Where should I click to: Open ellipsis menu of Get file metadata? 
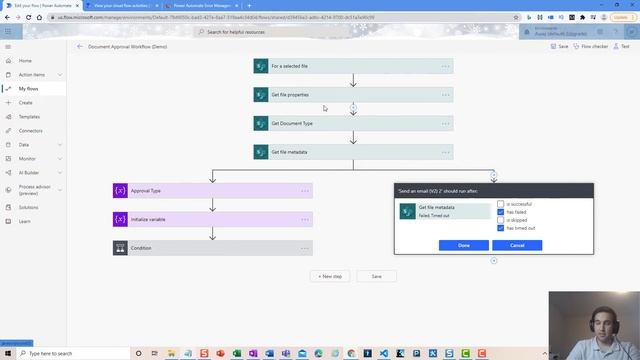(x=445, y=152)
